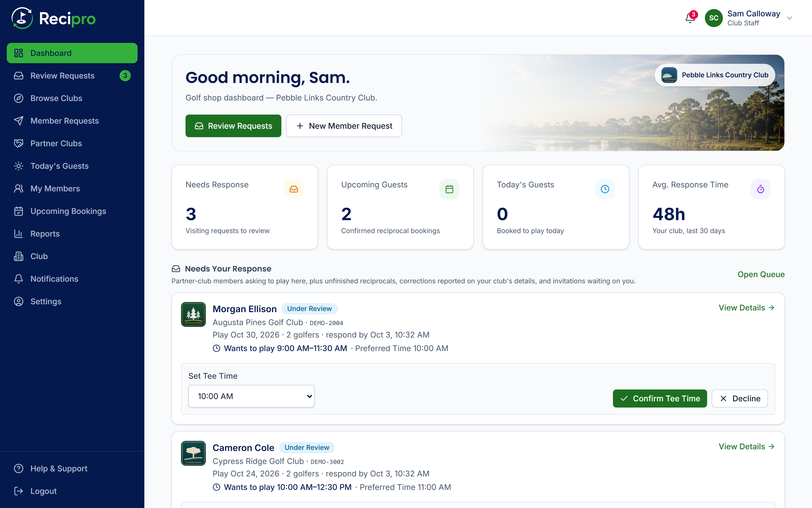Click the Notifications bell icon in sidebar
This screenshot has height=508, width=812.
(18, 279)
